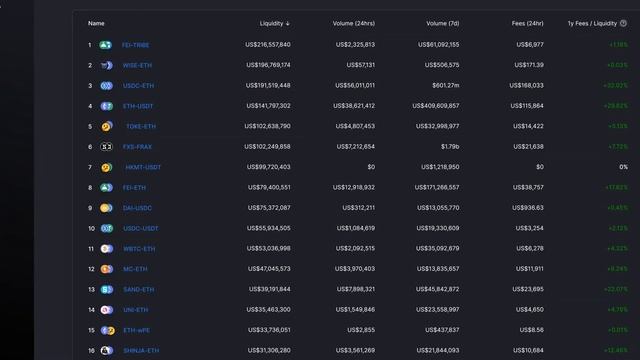This screenshot has height=360, width=640.
Task: Select liquidity value US$216,557,840
Action: tap(268, 44)
